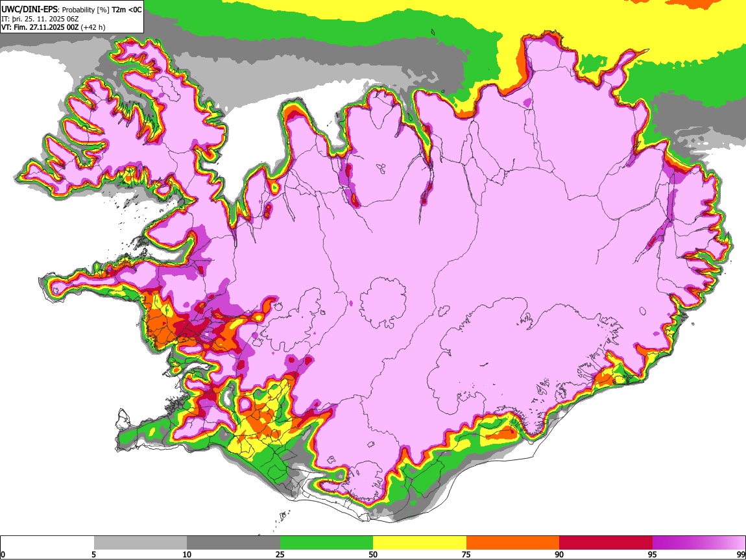Image resolution: width=746 pixels, height=560 pixels.
Task: Click the legend label '0'
Action: [3, 554]
